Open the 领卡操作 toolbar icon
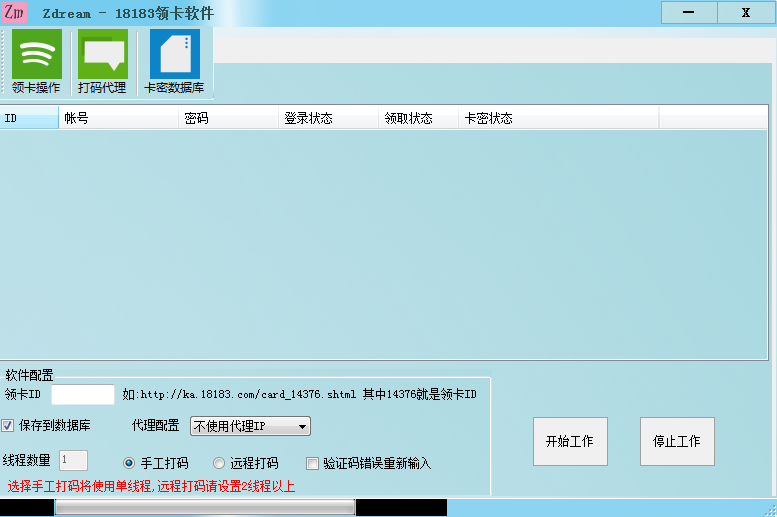777x517 pixels. point(36,61)
